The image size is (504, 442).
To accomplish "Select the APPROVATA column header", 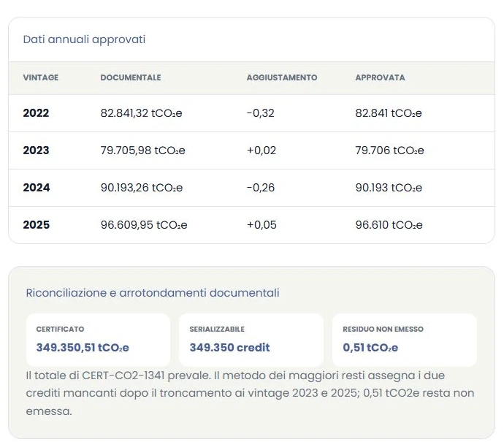I will pyautogui.click(x=380, y=77).
